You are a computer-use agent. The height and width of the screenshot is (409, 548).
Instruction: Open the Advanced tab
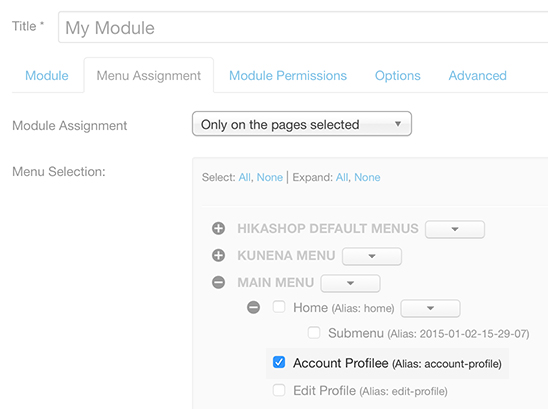478,76
